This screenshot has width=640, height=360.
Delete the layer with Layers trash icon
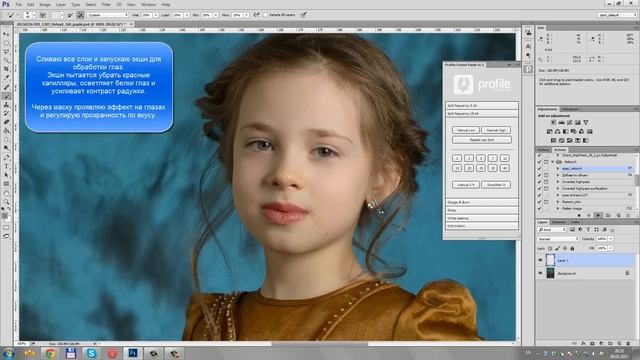(x=628, y=344)
